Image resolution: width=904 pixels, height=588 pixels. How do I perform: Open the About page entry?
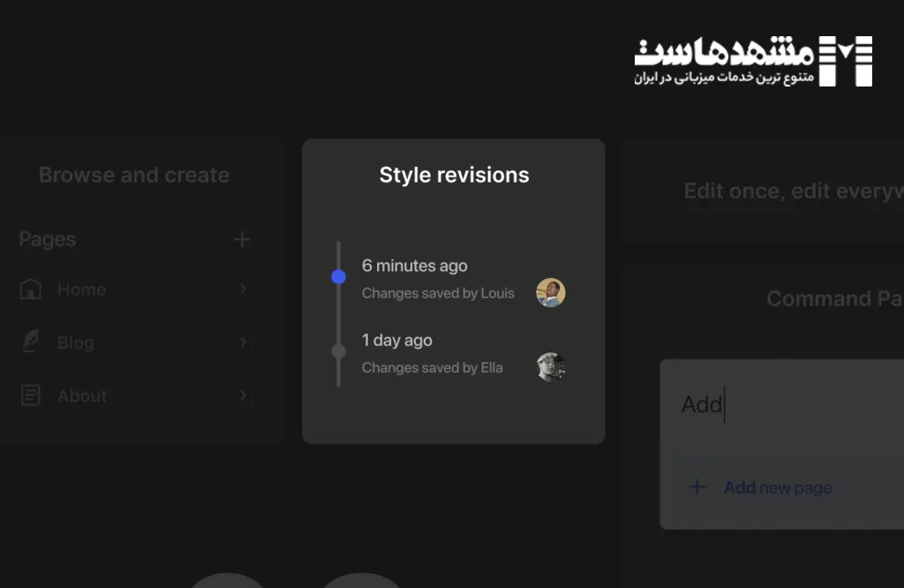click(82, 396)
